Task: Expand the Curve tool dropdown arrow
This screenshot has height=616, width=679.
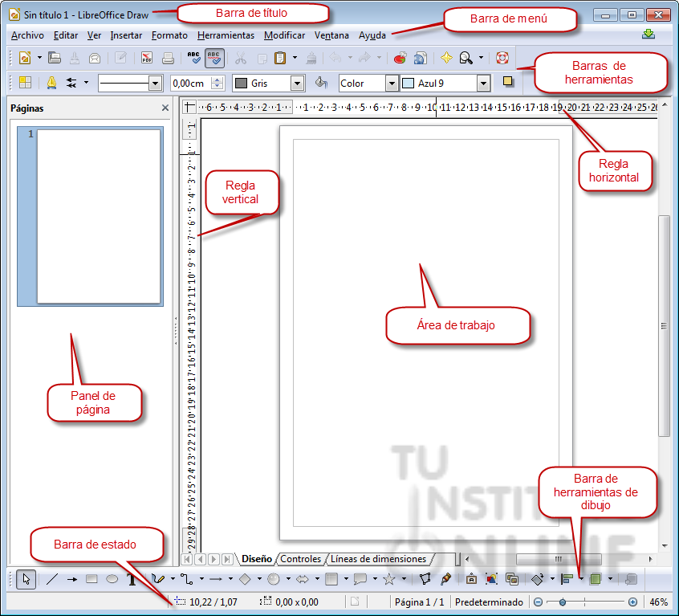Action: click(x=173, y=579)
